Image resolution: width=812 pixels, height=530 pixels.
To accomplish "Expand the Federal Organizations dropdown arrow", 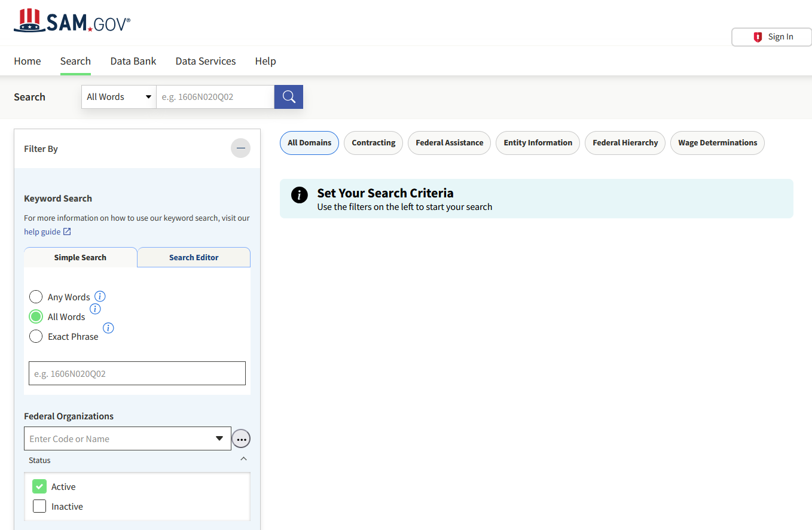I will [x=219, y=438].
